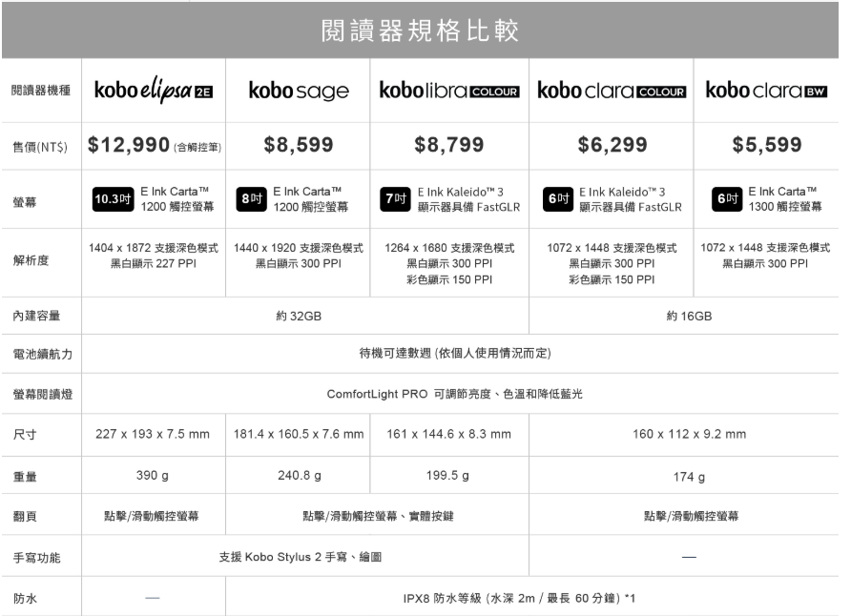The image size is (851, 616).
Task: Click 1072 x 1448 cell under Clara Colour
Action: 612,263
